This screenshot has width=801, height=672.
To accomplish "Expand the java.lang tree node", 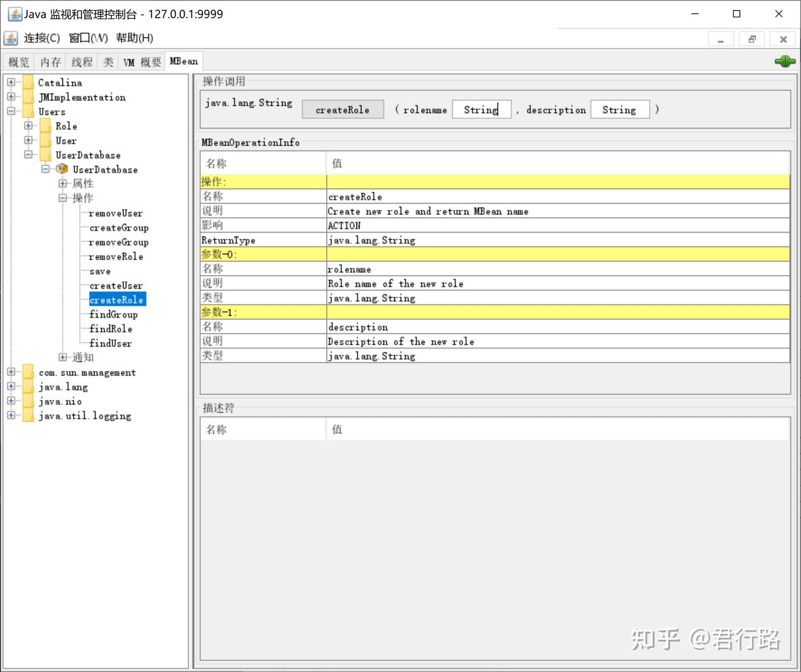I will pyautogui.click(x=11, y=387).
